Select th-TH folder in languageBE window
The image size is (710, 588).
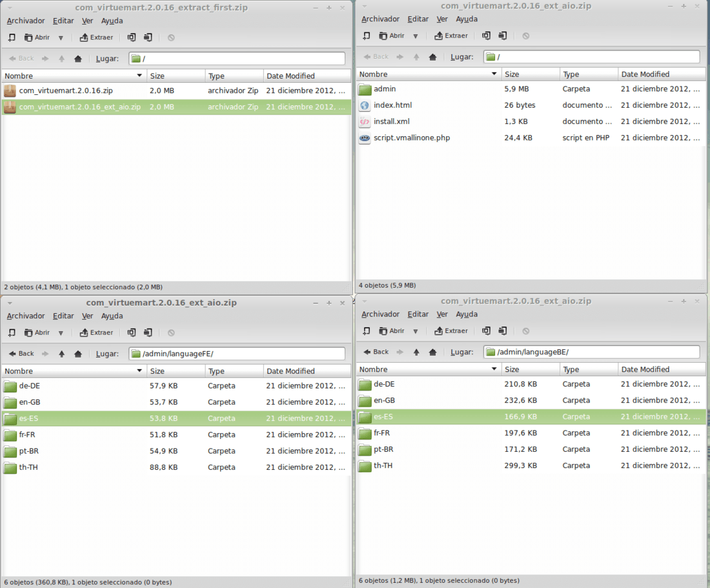531,465
